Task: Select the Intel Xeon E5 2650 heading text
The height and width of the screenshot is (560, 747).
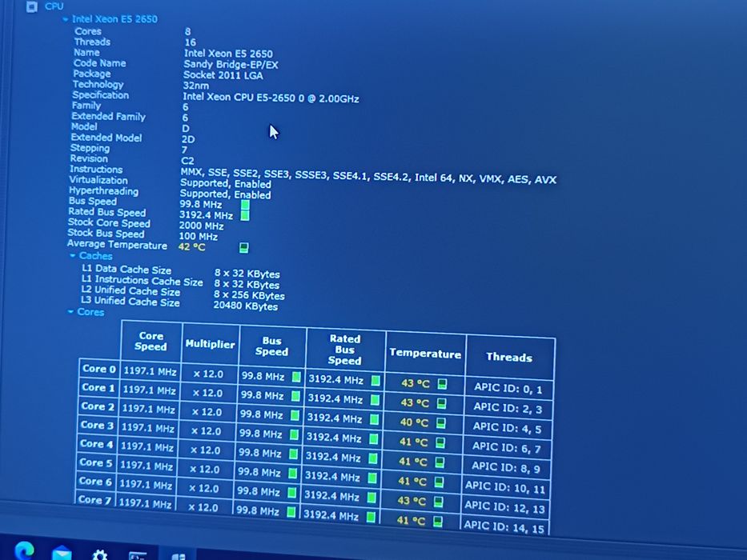Action: coord(114,19)
